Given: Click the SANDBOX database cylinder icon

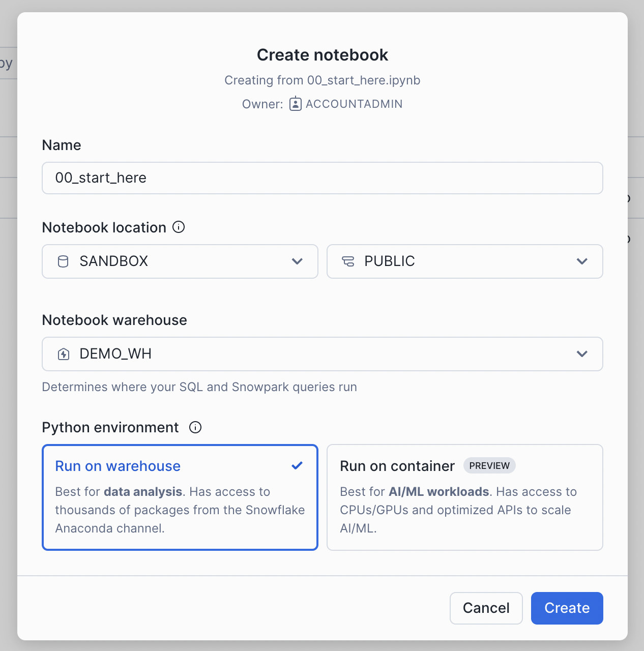Looking at the screenshot, I should [x=63, y=261].
